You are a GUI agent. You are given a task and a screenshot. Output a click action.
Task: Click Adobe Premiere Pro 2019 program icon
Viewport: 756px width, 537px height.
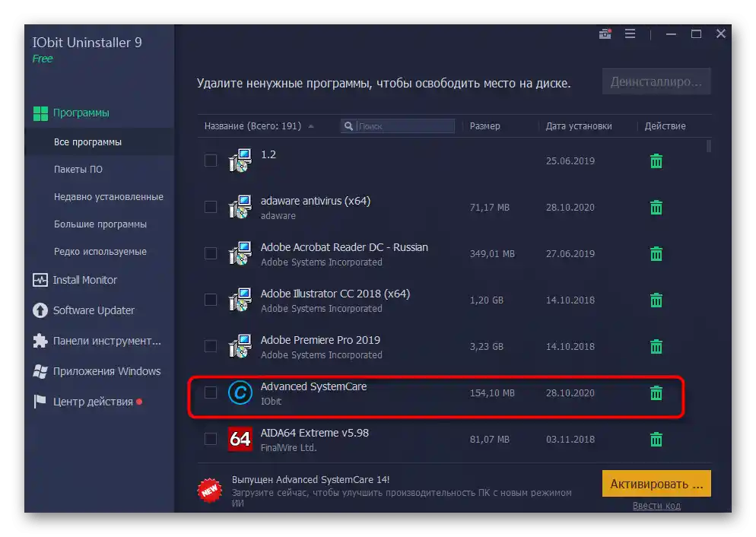[x=240, y=346]
